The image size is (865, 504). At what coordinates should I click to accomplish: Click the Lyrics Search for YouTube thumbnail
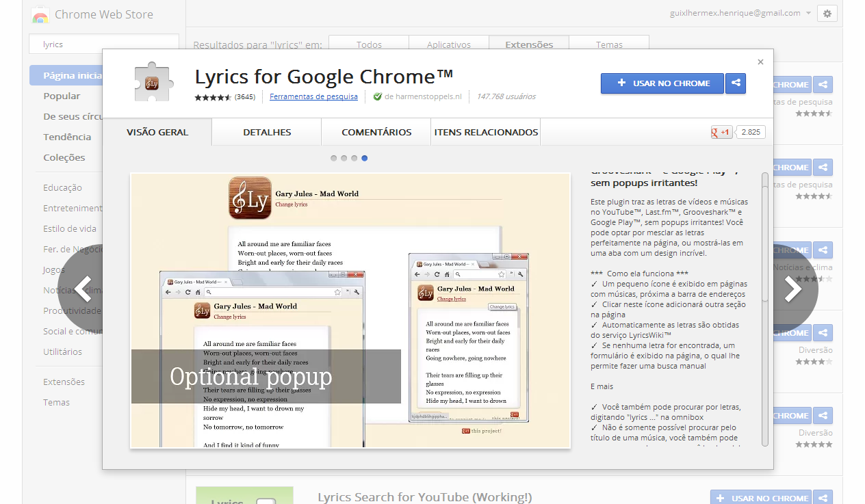click(244, 495)
